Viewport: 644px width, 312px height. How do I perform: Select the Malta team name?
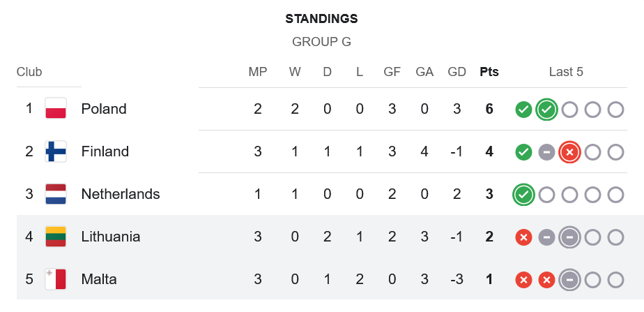tap(99, 279)
